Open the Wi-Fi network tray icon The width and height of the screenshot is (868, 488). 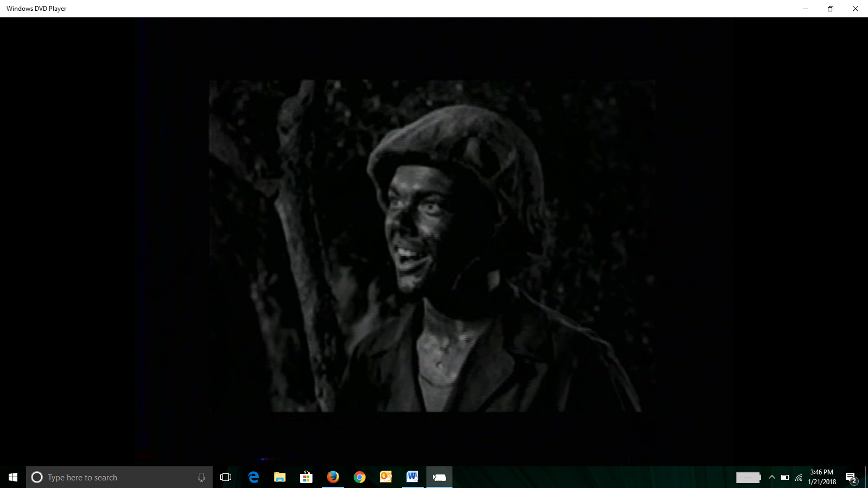pos(799,477)
